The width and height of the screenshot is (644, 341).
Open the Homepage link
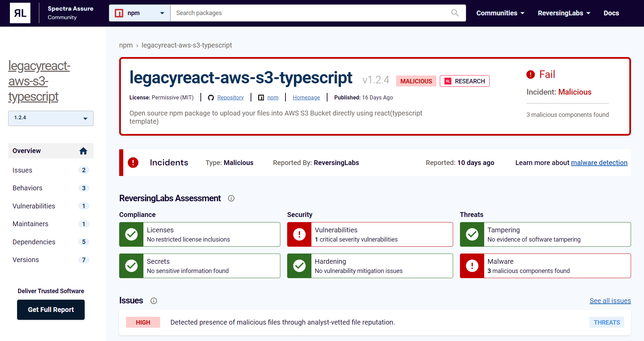click(x=306, y=98)
